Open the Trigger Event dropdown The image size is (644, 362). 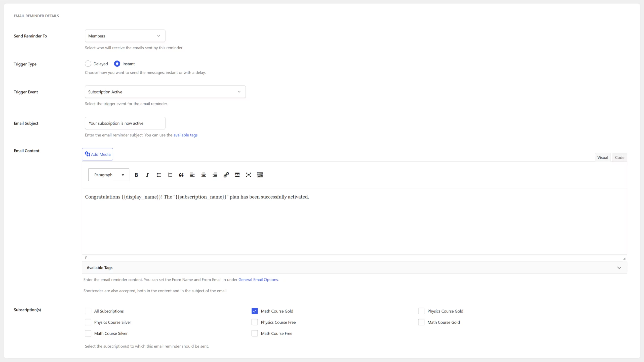[165, 92]
